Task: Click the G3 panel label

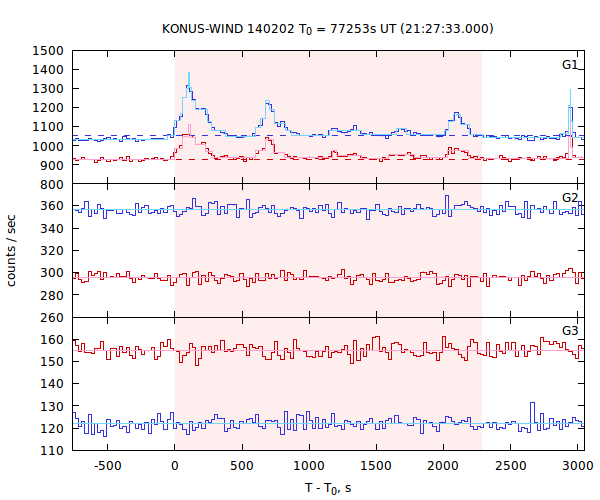Action: (569, 331)
